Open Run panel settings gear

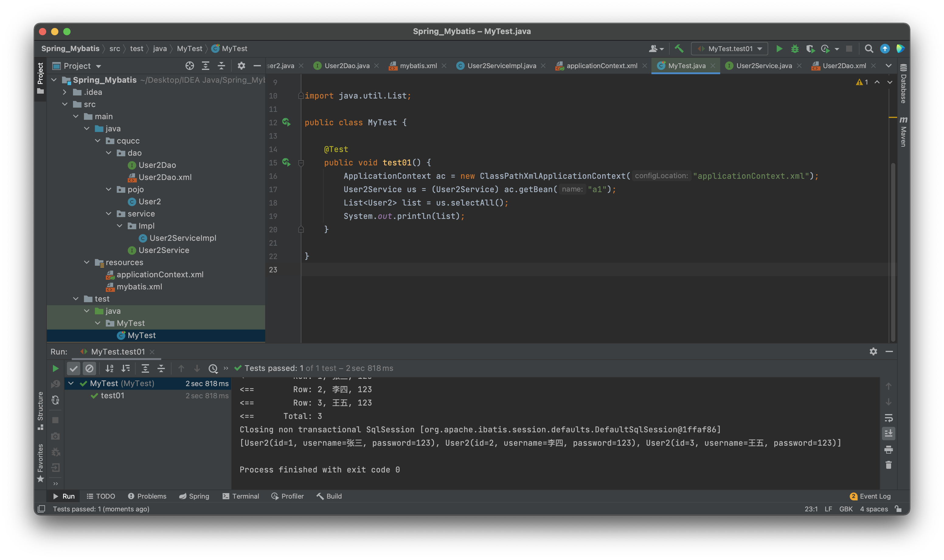pos(873,352)
